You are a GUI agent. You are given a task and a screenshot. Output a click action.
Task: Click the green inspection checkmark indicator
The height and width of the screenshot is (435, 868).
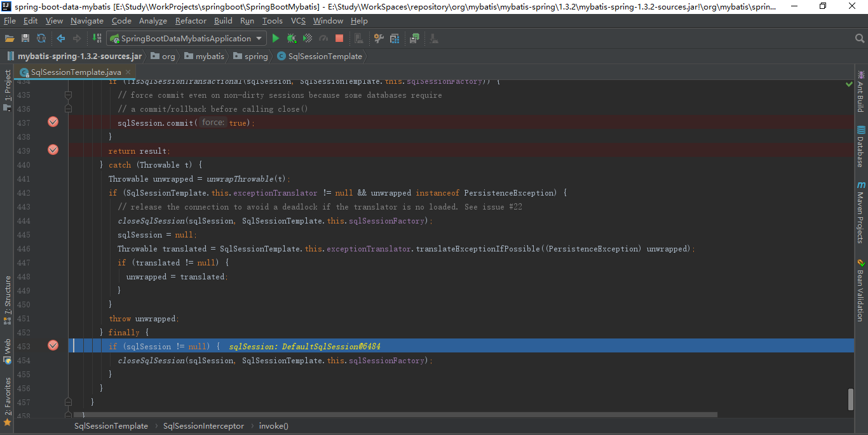[849, 84]
